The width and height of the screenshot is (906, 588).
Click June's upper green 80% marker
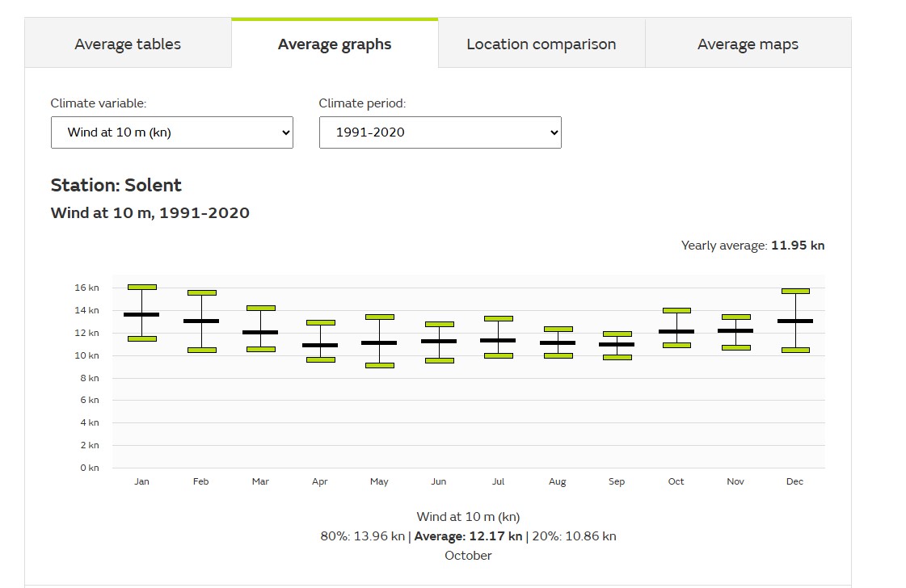pos(439,324)
